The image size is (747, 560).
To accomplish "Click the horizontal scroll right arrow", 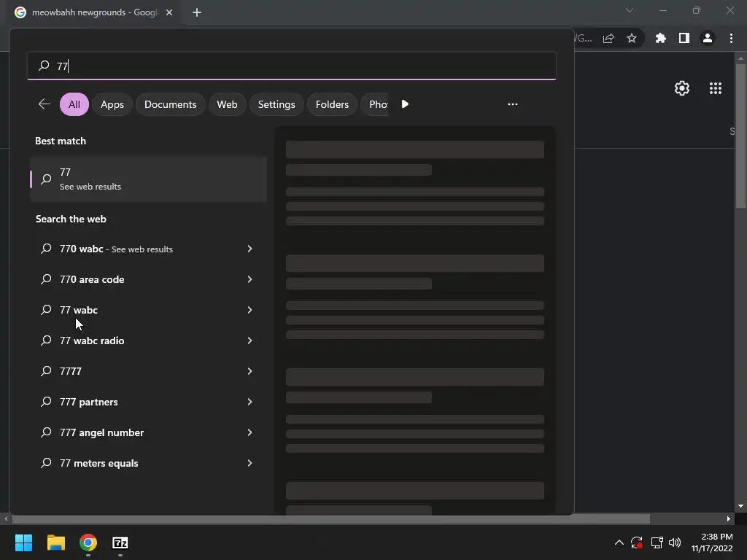I will [x=729, y=519].
